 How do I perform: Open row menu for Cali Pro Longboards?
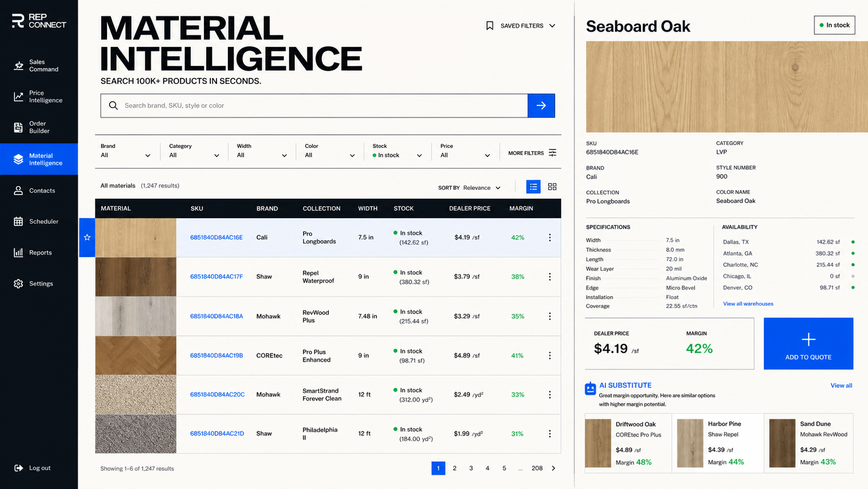[x=550, y=237]
